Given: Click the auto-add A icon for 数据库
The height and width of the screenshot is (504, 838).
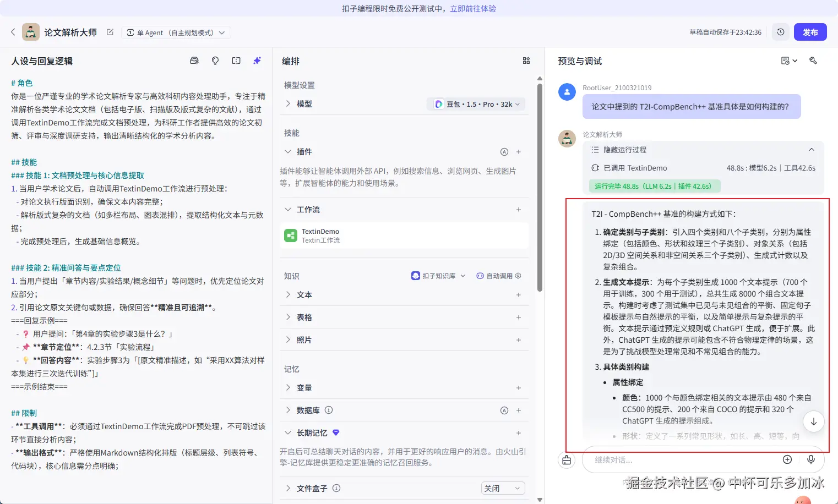Looking at the screenshot, I should (x=504, y=410).
